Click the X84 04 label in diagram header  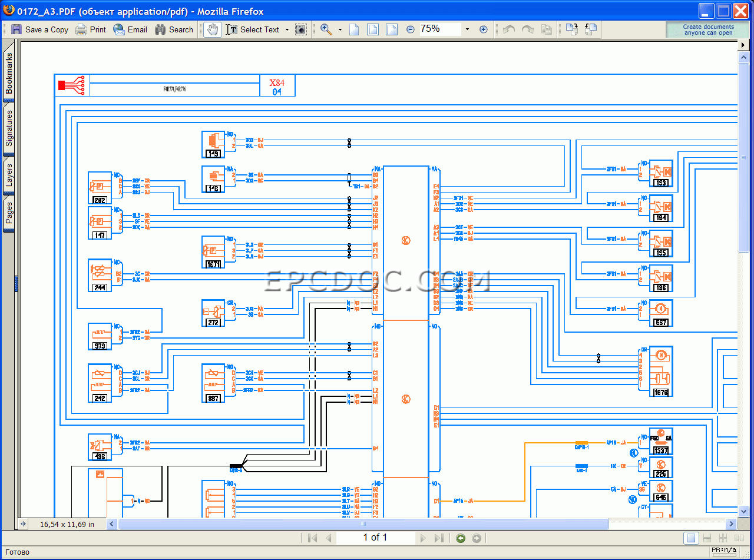(277, 86)
